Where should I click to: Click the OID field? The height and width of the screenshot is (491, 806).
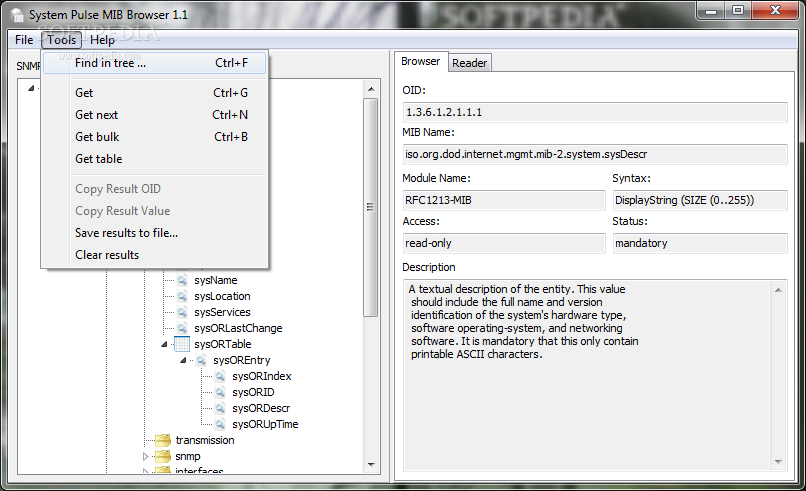coord(595,112)
